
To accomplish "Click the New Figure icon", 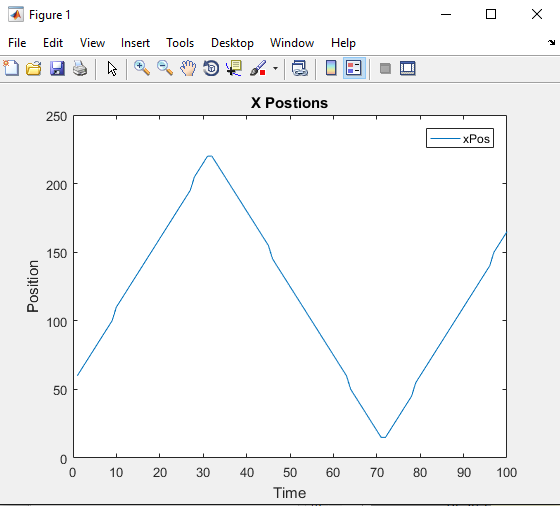I will pos(11,68).
